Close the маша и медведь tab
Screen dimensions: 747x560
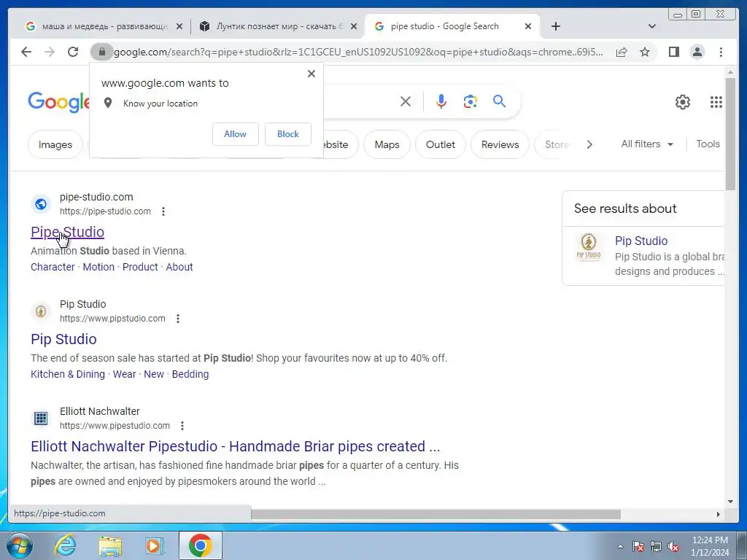pyautogui.click(x=179, y=26)
